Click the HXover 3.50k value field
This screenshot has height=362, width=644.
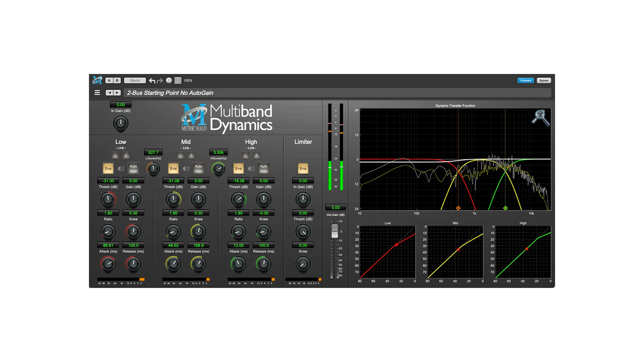[x=219, y=152]
